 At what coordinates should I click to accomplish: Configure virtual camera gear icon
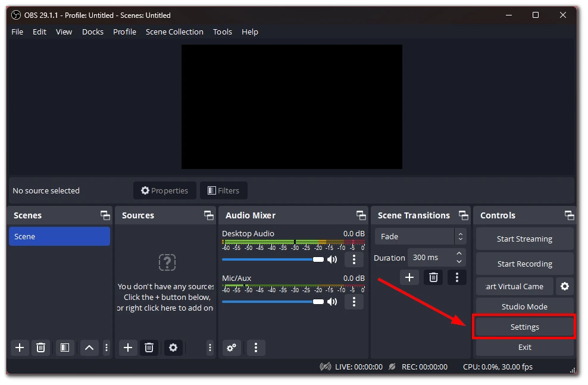pos(565,287)
